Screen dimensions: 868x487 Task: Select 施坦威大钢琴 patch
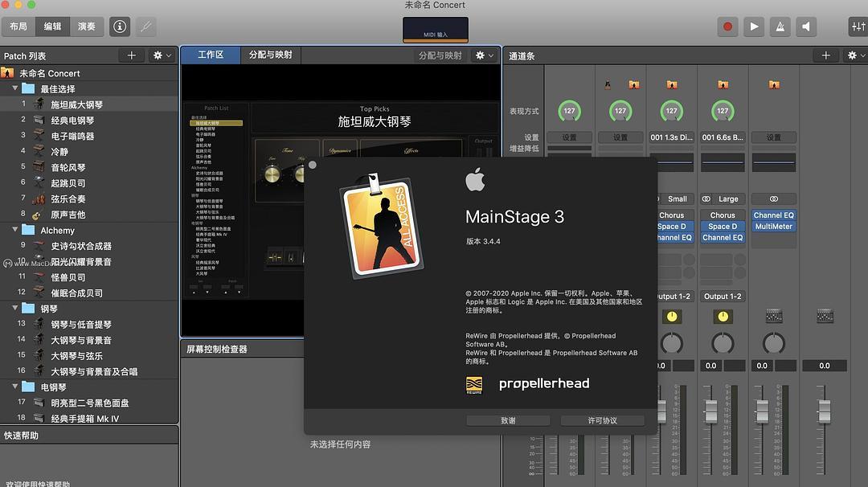click(x=89, y=104)
